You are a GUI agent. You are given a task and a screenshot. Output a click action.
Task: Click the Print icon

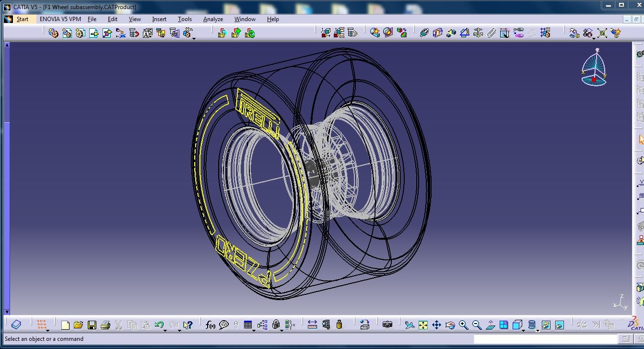(105, 325)
